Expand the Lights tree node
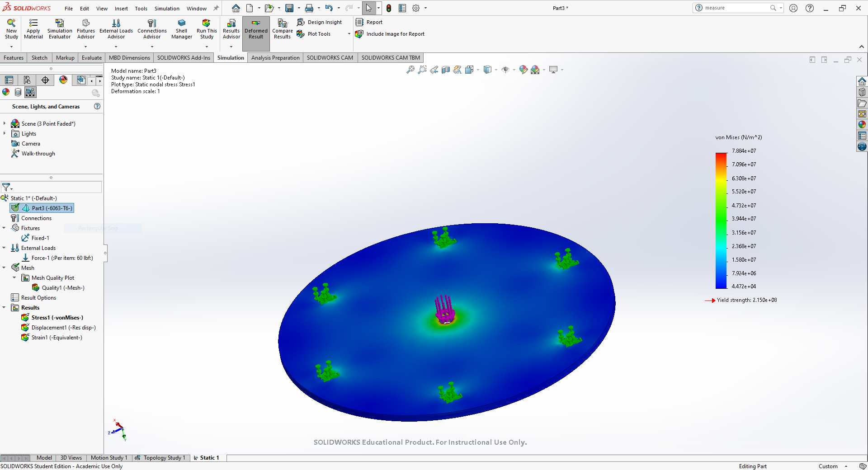Image resolution: width=868 pixels, height=470 pixels. pos(5,133)
